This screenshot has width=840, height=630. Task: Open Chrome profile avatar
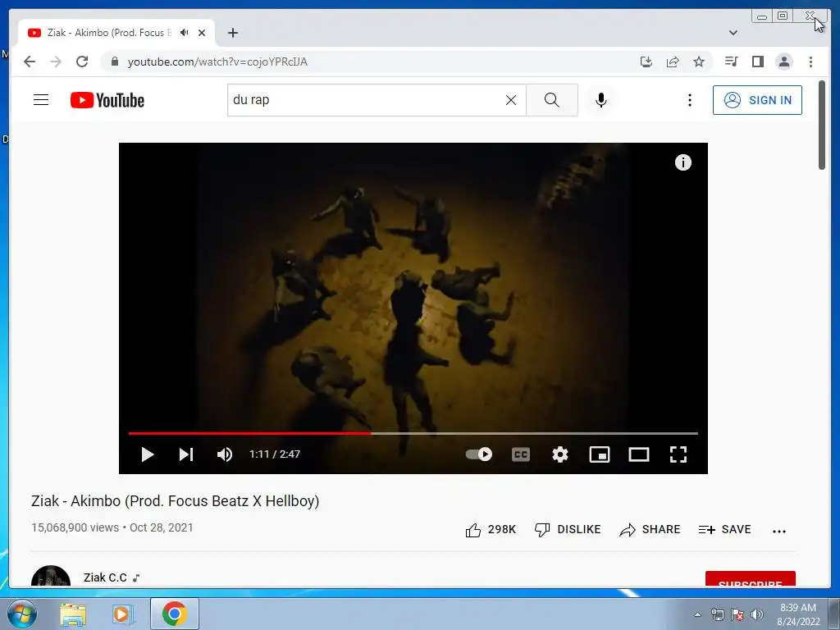pos(783,62)
